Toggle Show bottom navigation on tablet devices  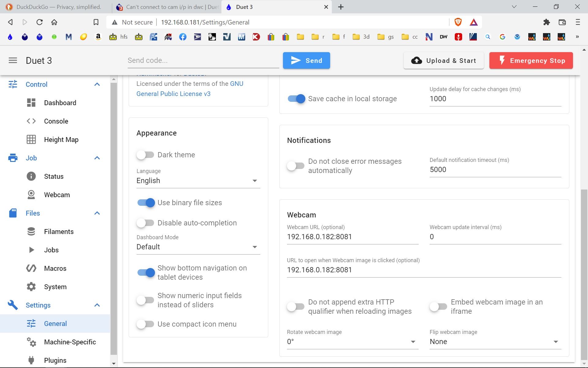coord(146,273)
